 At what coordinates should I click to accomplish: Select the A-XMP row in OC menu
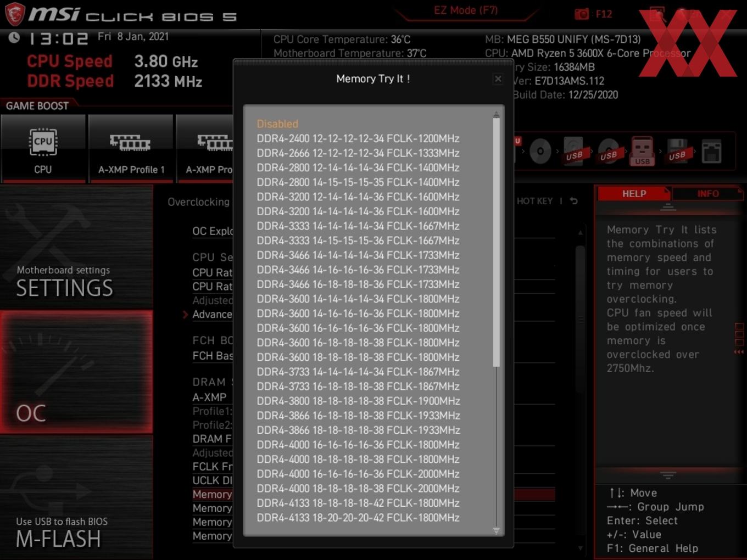coord(209,397)
